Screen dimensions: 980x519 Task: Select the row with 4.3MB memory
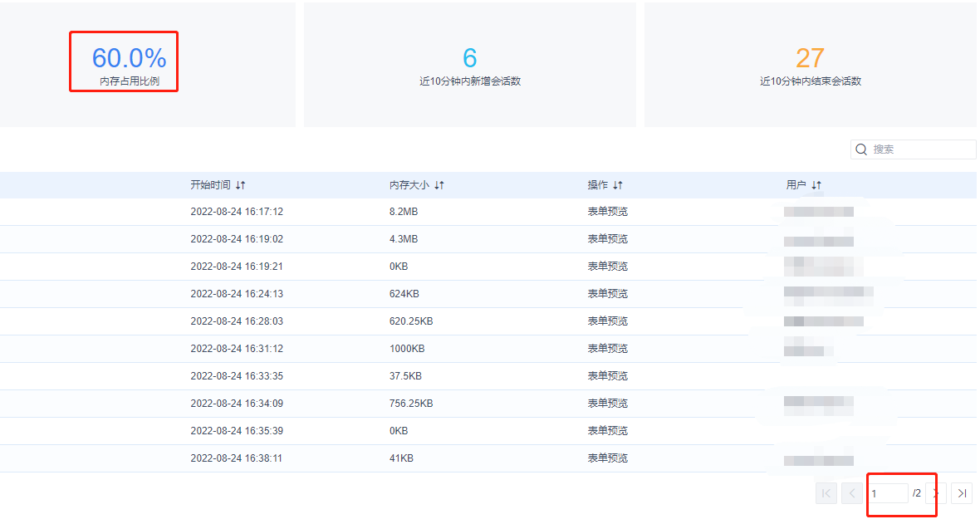488,239
